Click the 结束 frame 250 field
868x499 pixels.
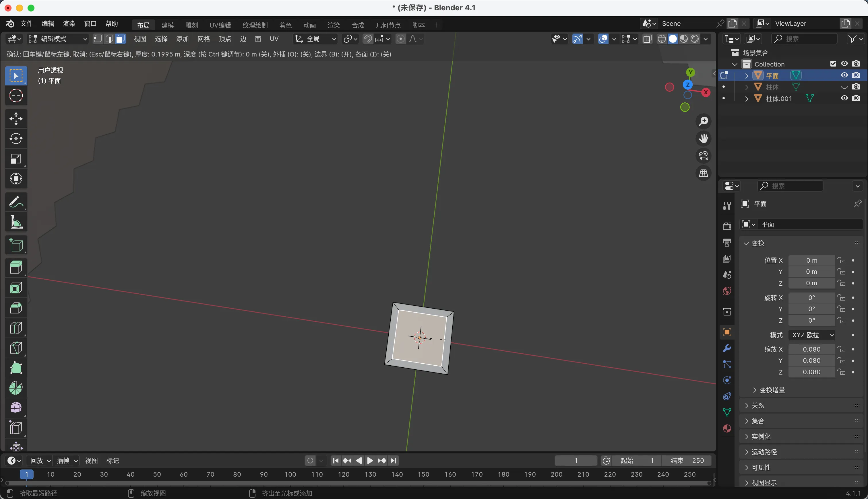click(687, 461)
